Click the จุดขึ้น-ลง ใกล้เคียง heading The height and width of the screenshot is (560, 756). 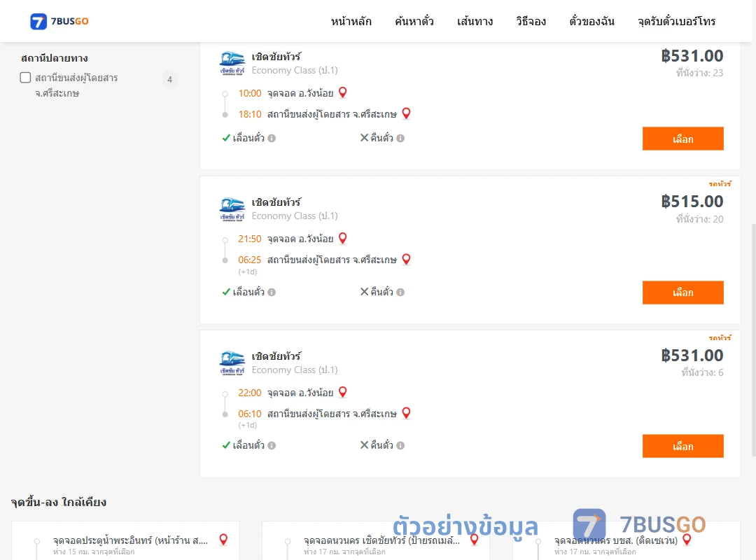[58, 502]
